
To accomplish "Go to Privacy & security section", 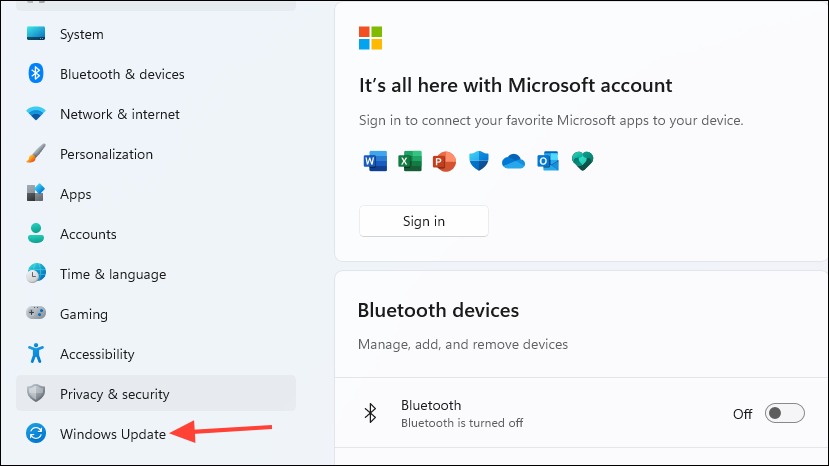I will click(156, 394).
